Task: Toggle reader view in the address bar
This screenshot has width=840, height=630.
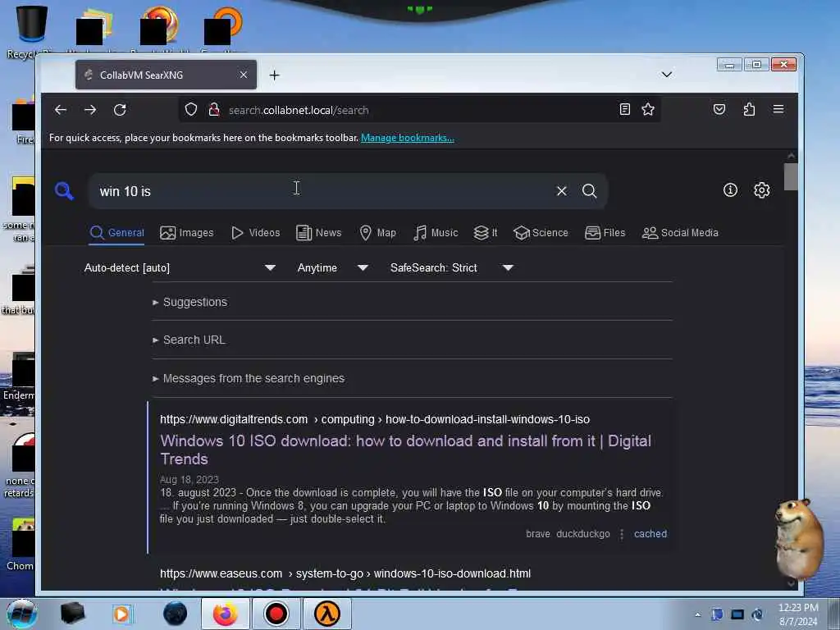Action: (624, 110)
